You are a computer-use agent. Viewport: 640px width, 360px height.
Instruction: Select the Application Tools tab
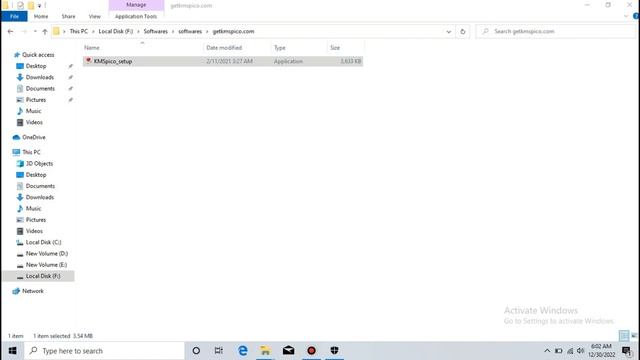tap(136, 16)
